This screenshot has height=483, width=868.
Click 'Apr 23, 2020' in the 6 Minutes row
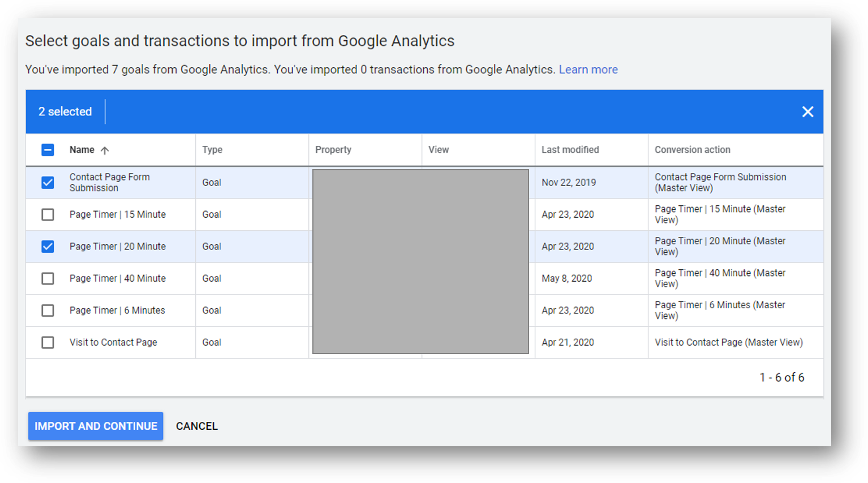(x=568, y=310)
